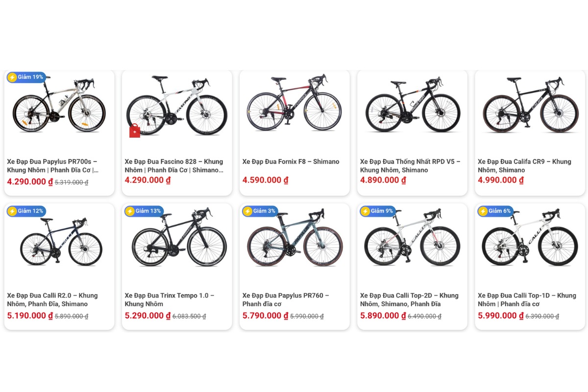Image resolution: width=588 pixels, height=392 pixels.
Task: Go to the Papylus PR760 product title
Action: (286, 299)
